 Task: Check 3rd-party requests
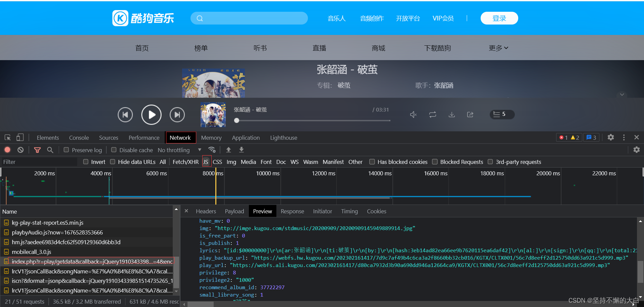tap(490, 162)
